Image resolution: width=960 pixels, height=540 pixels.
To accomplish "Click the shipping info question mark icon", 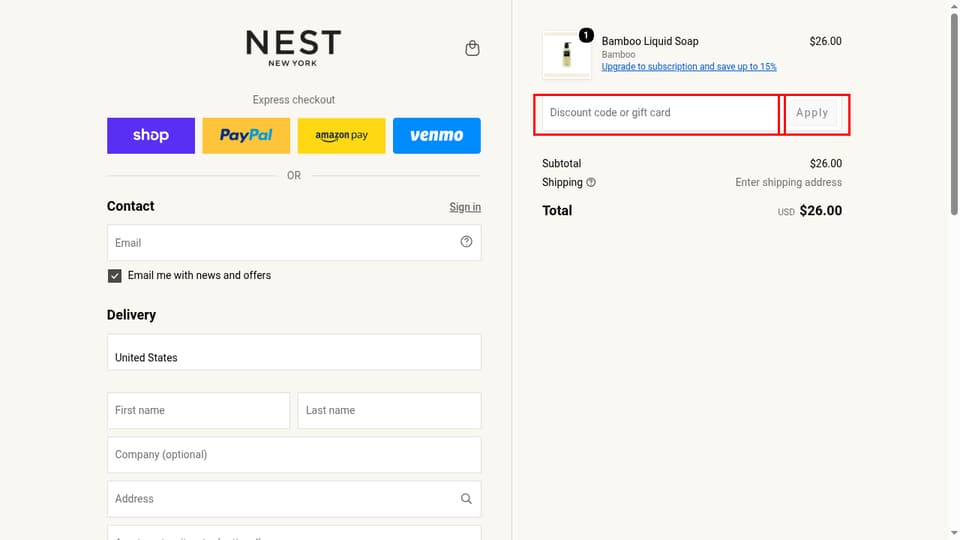I will [x=591, y=182].
